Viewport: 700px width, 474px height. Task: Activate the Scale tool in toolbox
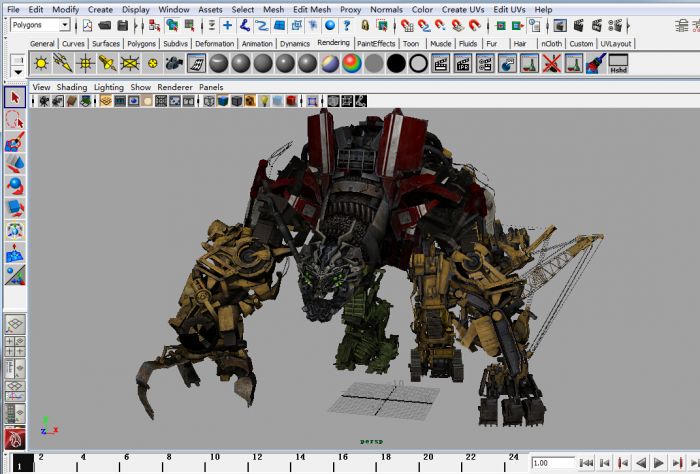[15, 208]
